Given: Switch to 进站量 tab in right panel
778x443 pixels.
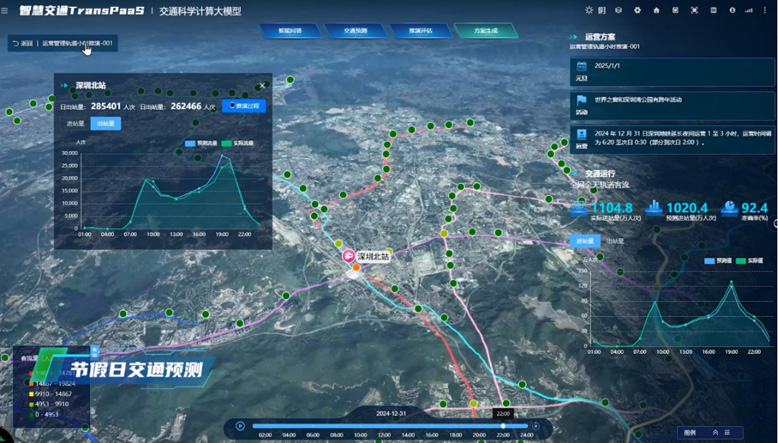Looking at the screenshot, I should [584, 241].
